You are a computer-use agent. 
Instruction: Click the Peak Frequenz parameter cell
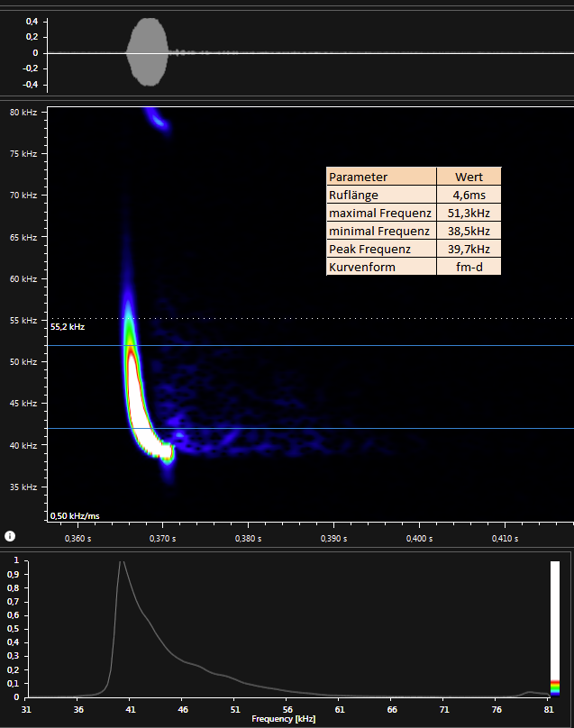(x=381, y=249)
